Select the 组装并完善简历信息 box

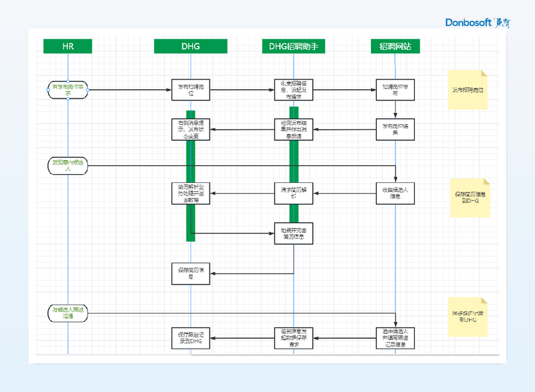point(294,233)
